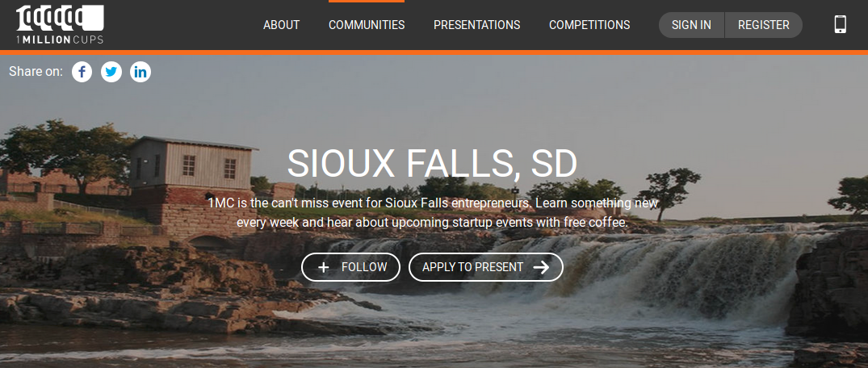Share the page on Twitter

pos(111,72)
